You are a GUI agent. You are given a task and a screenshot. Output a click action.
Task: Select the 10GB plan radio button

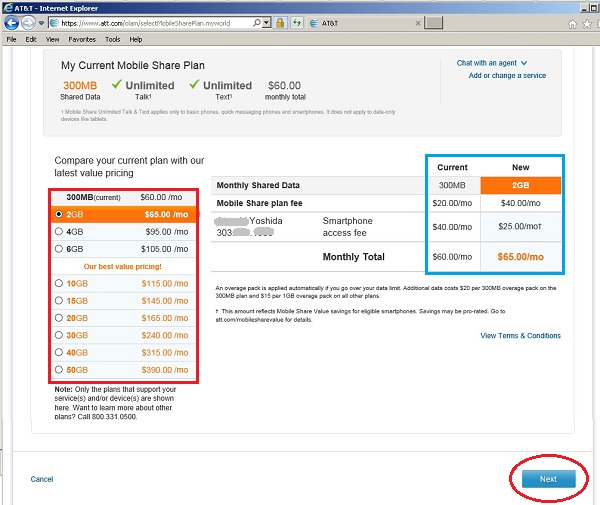click(59, 283)
